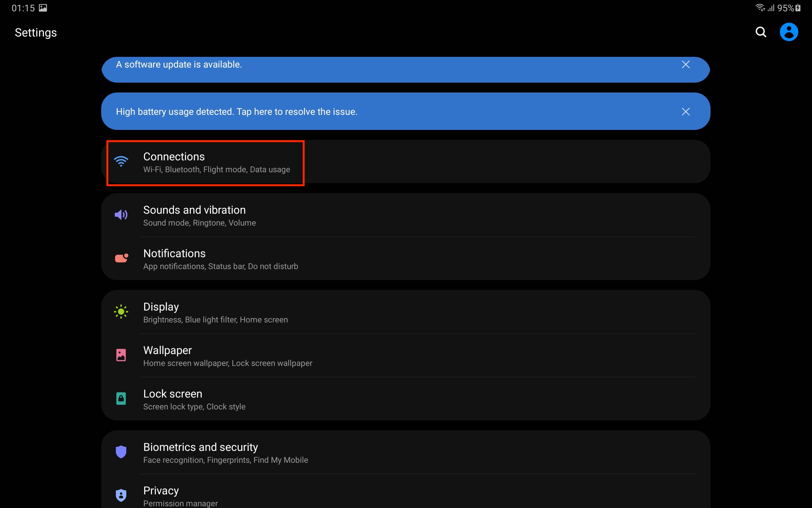Click the Notifications icon
Screen dimensions: 812x508
pos(121,258)
